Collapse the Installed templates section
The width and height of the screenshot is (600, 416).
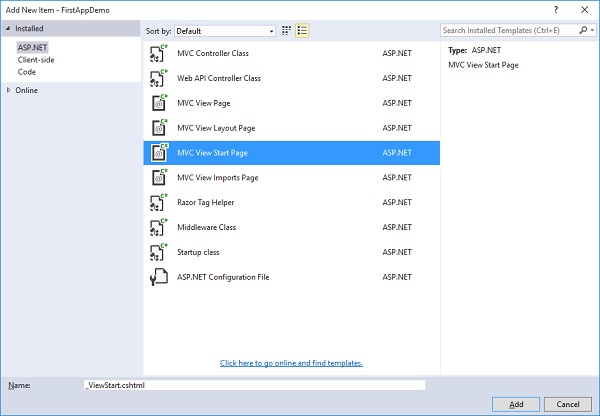pos(9,31)
